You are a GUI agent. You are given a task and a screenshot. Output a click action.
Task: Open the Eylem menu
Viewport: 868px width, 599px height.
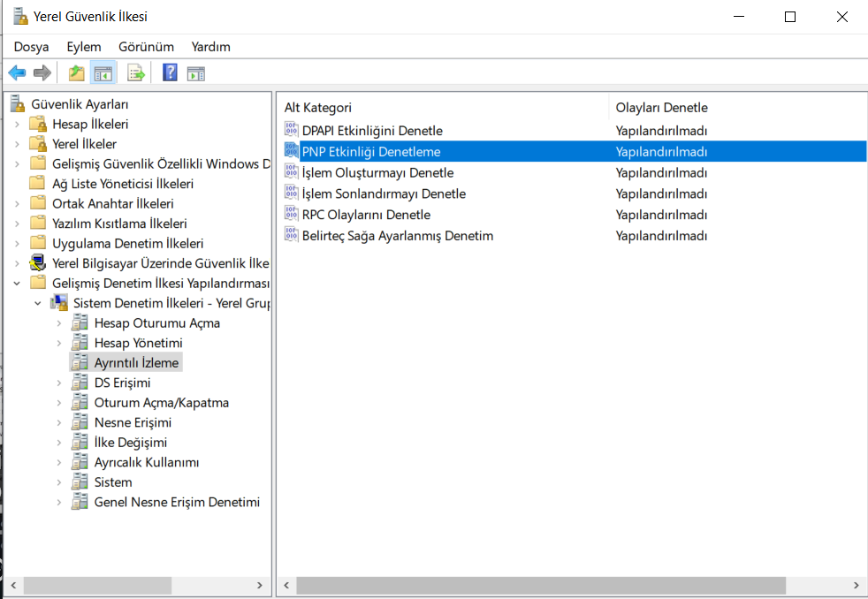point(84,47)
